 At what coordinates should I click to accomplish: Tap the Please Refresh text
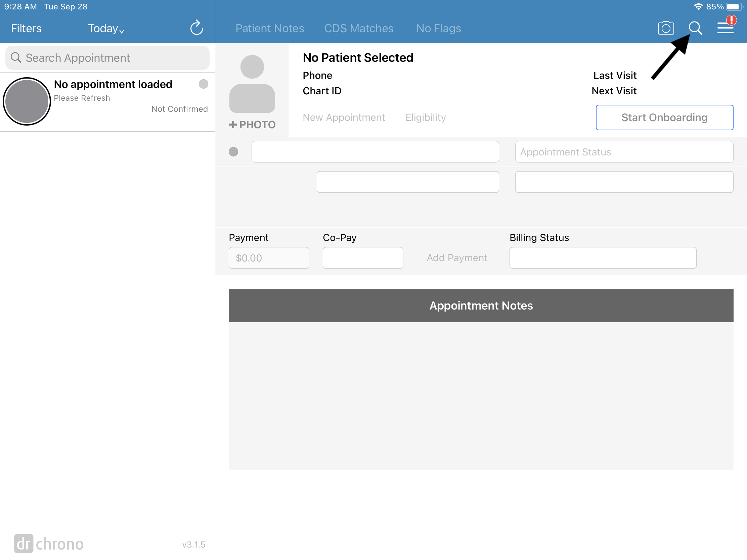click(82, 98)
